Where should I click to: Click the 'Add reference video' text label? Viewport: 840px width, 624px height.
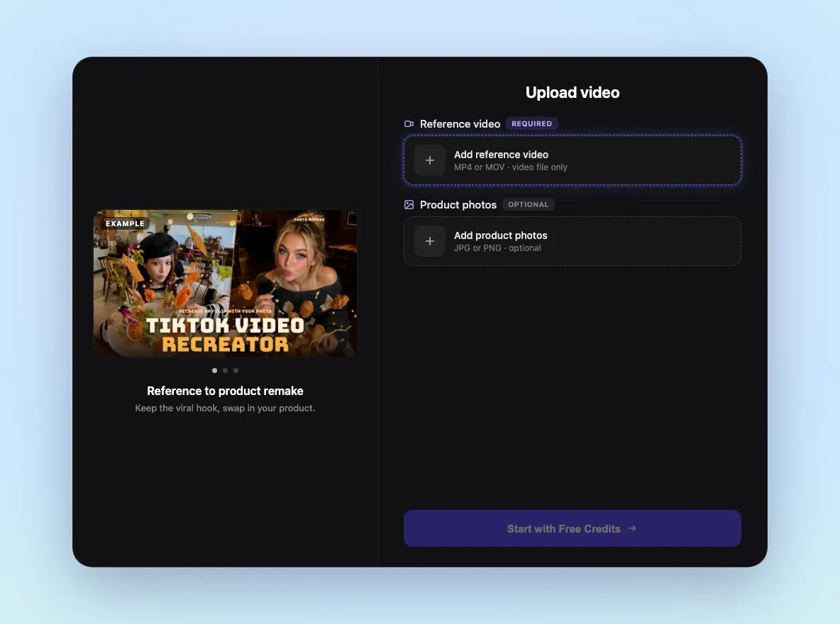pos(501,155)
